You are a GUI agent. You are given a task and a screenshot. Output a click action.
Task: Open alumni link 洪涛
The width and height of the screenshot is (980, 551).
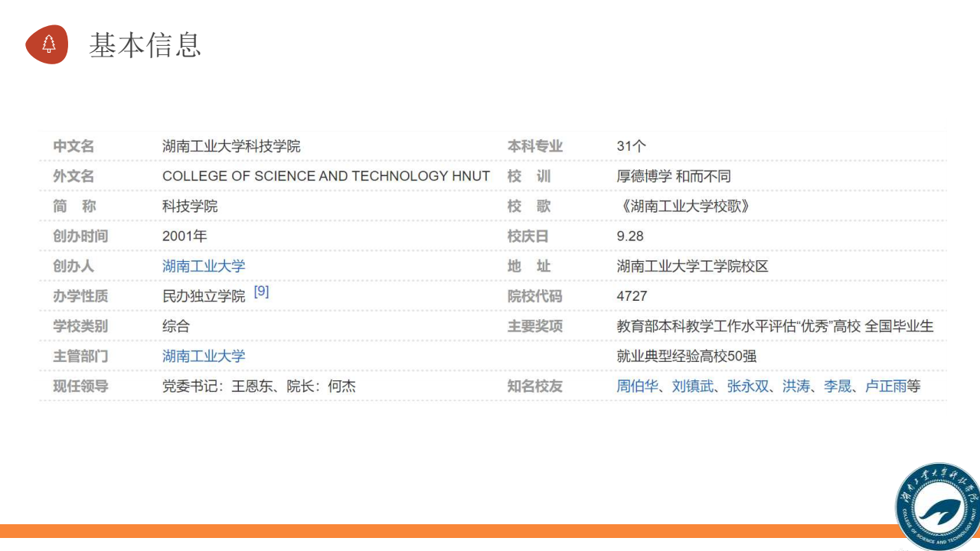(795, 386)
